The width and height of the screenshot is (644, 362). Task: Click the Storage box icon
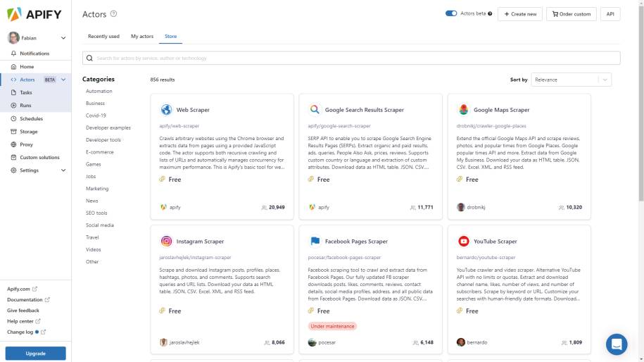point(13,132)
